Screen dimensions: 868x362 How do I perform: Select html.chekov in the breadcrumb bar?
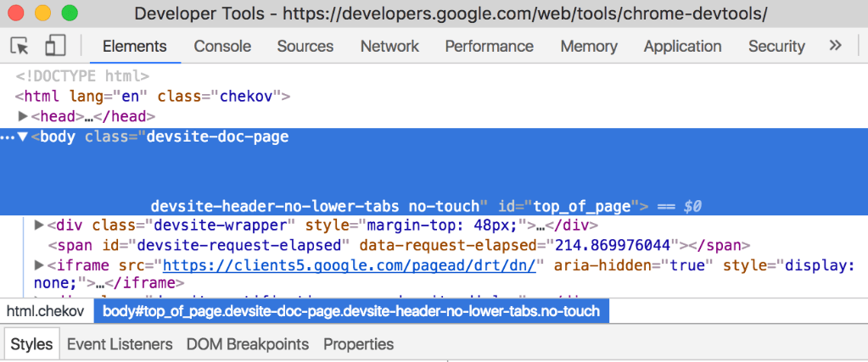coord(46,311)
